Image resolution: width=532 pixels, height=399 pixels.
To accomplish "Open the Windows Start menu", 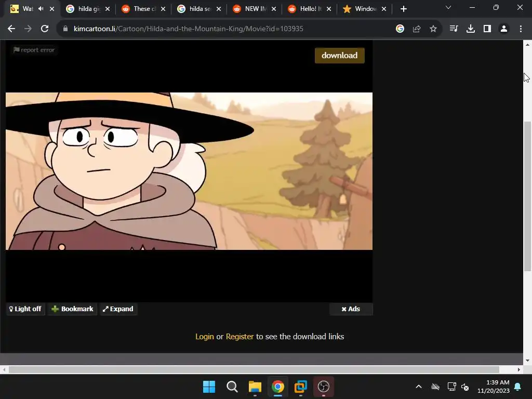I will [209, 387].
